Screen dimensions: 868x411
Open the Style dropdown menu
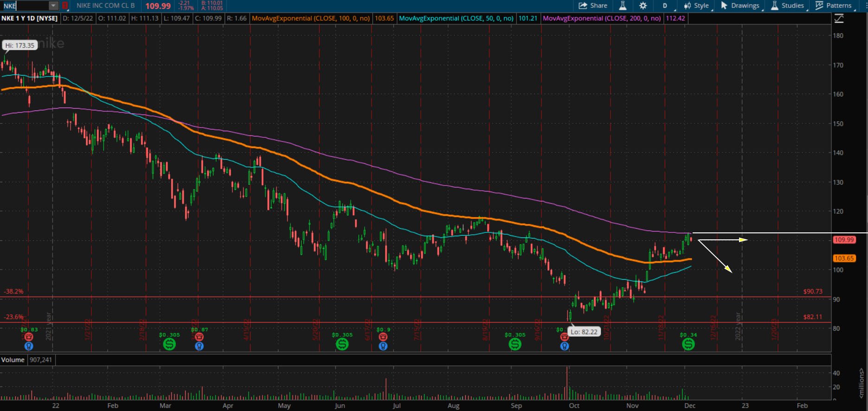click(x=696, y=6)
